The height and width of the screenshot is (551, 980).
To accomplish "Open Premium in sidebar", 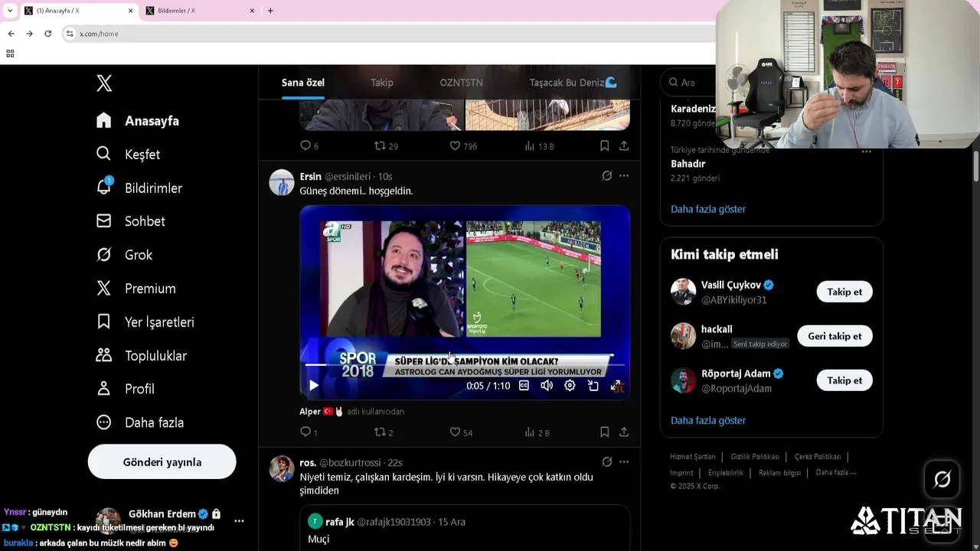I will [136, 289].
